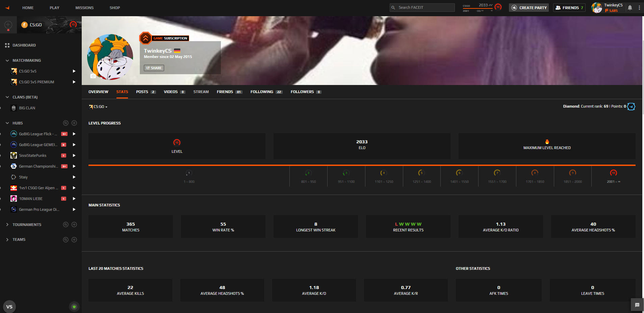Click the add game plus icon
Screen dimensions: 644x313
click(8, 25)
